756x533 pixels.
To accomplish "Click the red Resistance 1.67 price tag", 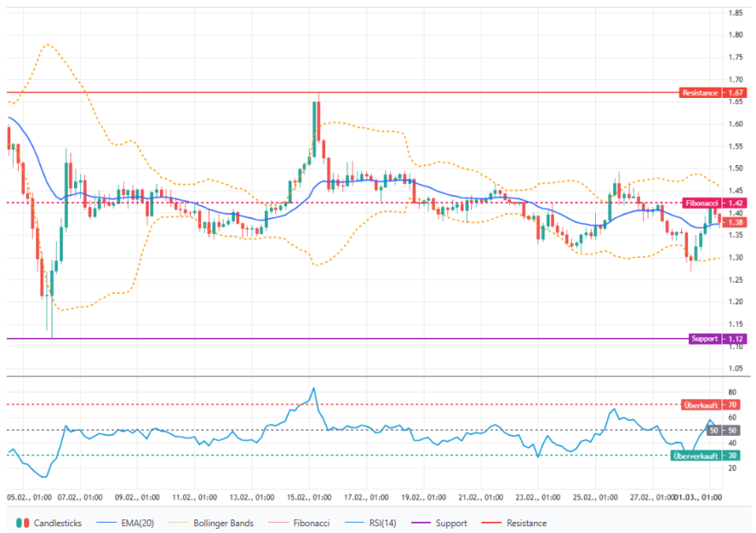I will [x=712, y=92].
